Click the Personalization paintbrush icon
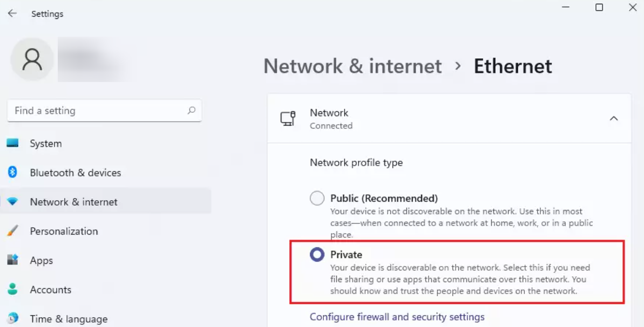The width and height of the screenshot is (644, 327). pos(12,231)
